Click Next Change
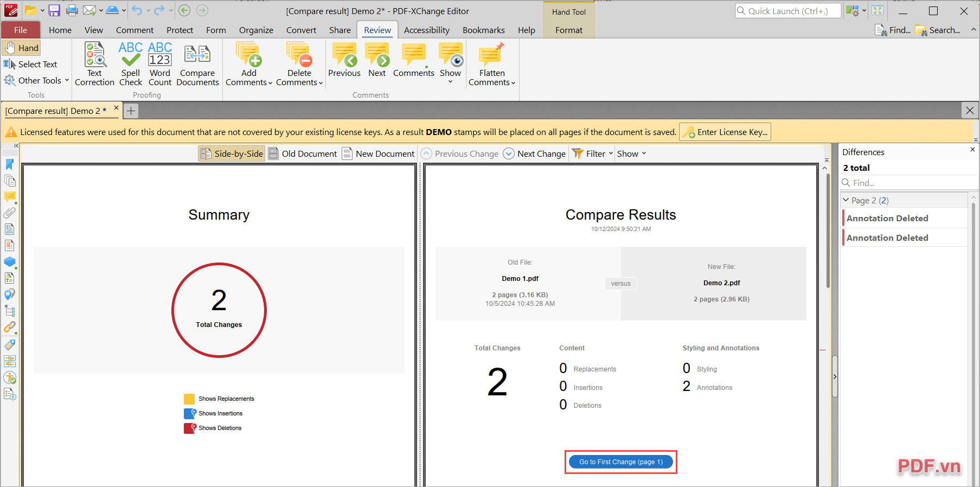The width and height of the screenshot is (980, 487). pos(534,153)
